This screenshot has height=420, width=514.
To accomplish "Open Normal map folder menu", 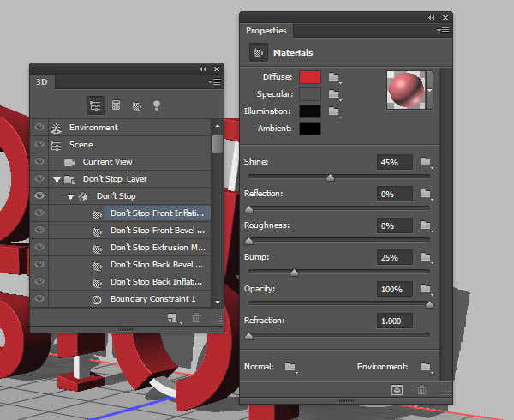I will (290, 367).
